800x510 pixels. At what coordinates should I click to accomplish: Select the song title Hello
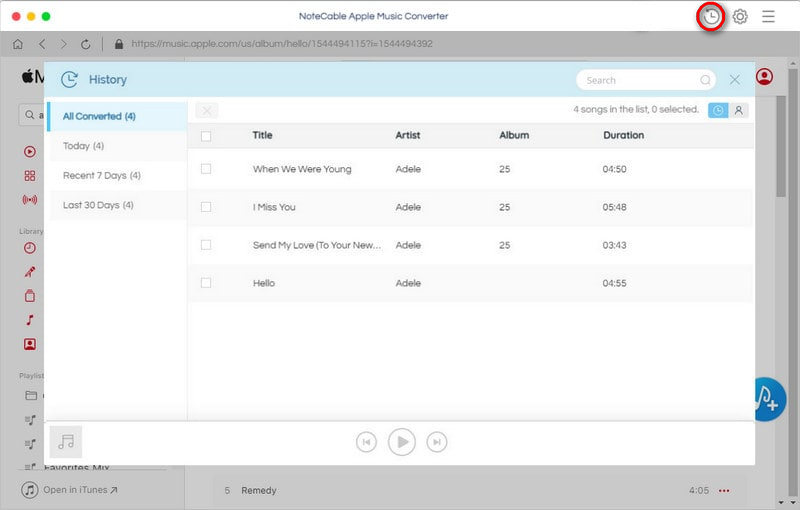pyautogui.click(x=264, y=283)
